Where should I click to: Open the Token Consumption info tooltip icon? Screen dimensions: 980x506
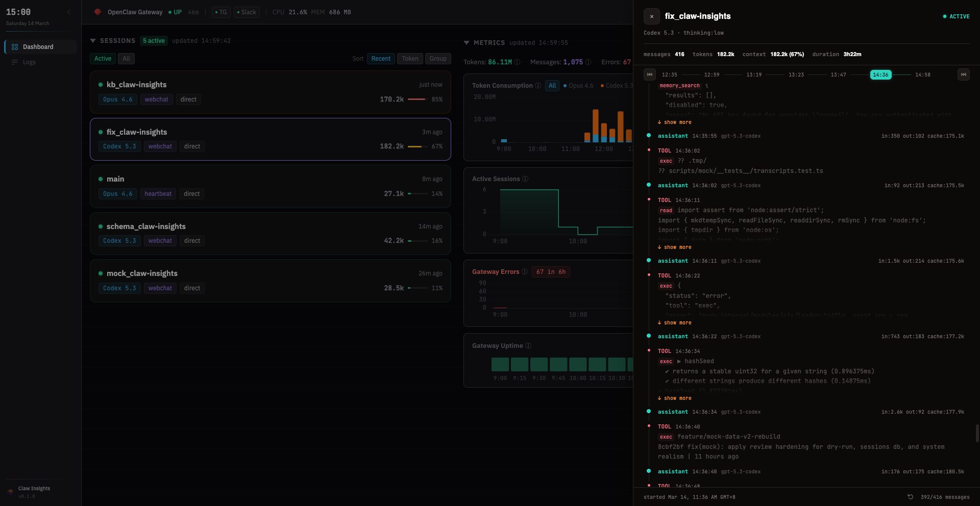tap(538, 86)
